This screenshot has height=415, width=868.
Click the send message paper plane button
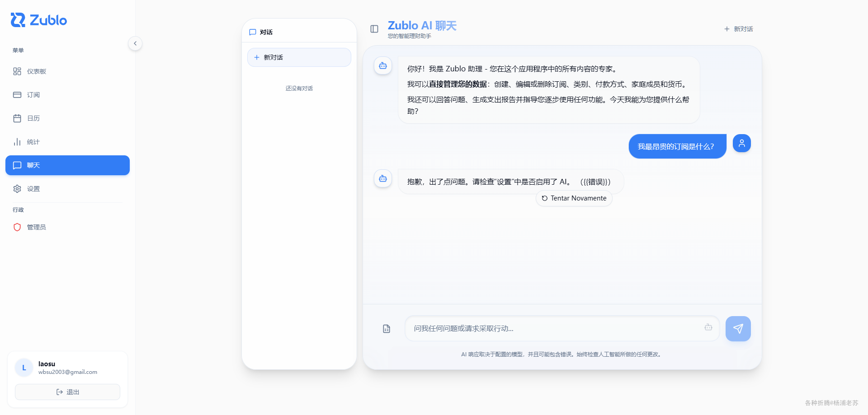[738, 329]
